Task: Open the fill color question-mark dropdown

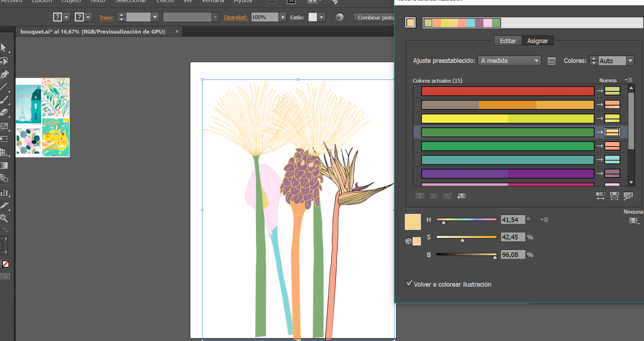Action: [66, 17]
